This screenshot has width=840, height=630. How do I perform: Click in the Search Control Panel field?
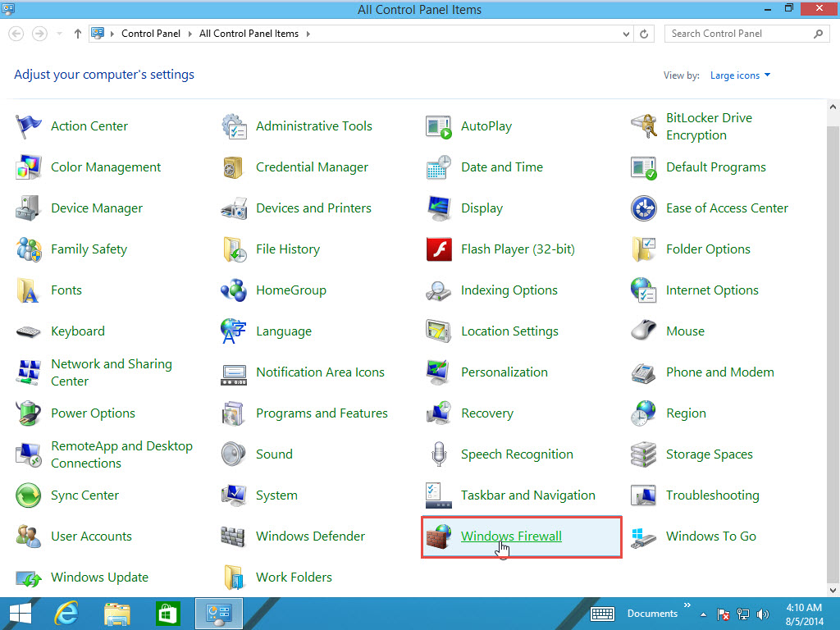coord(746,34)
